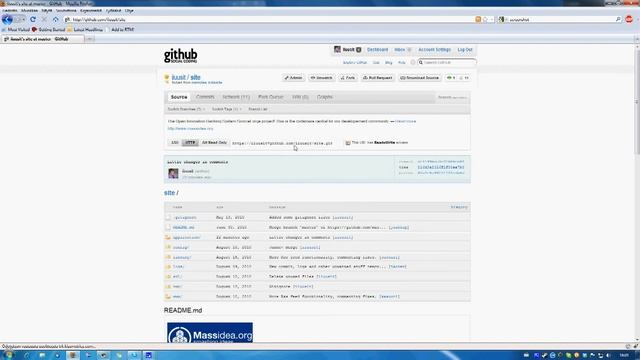Click the Read more link in description
The image size is (640, 360).
pyautogui.click(x=405, y=121)
